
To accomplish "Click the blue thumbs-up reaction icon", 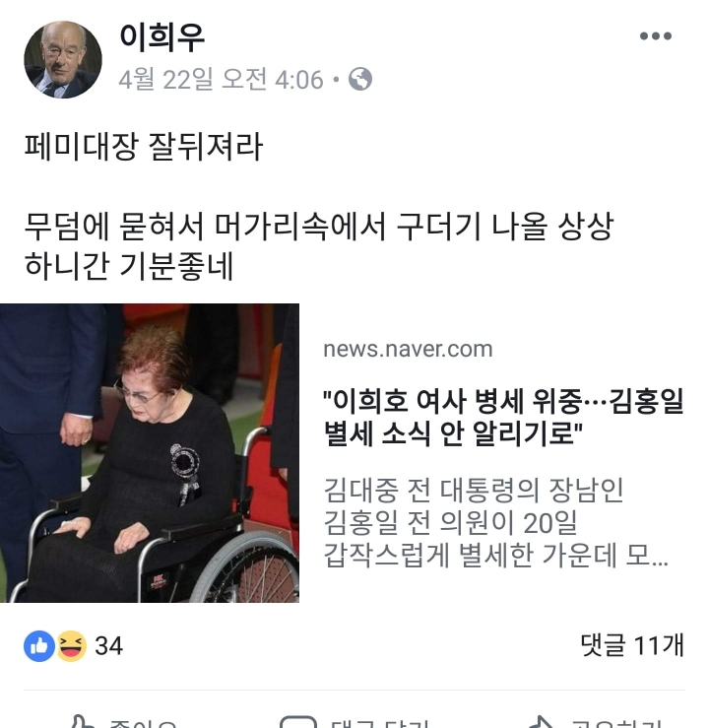I will pos(39,646).
